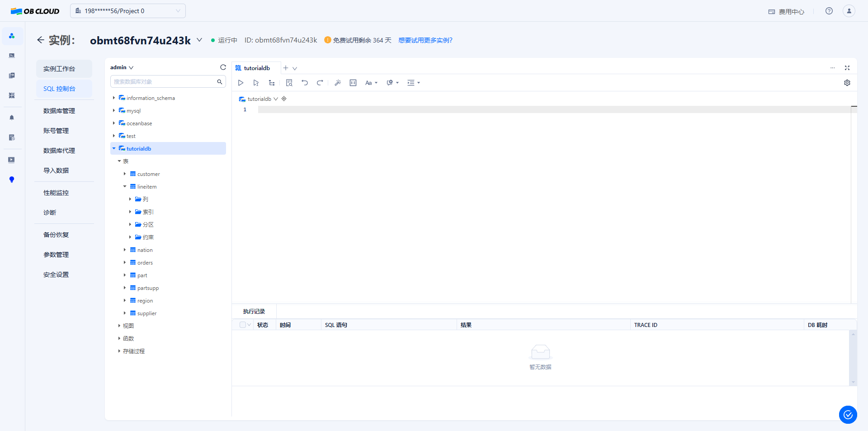The height and width of the screenshot is (431, 868).
Task: Open the lightbulb tips sidebar icon
Action: [12, 180]
